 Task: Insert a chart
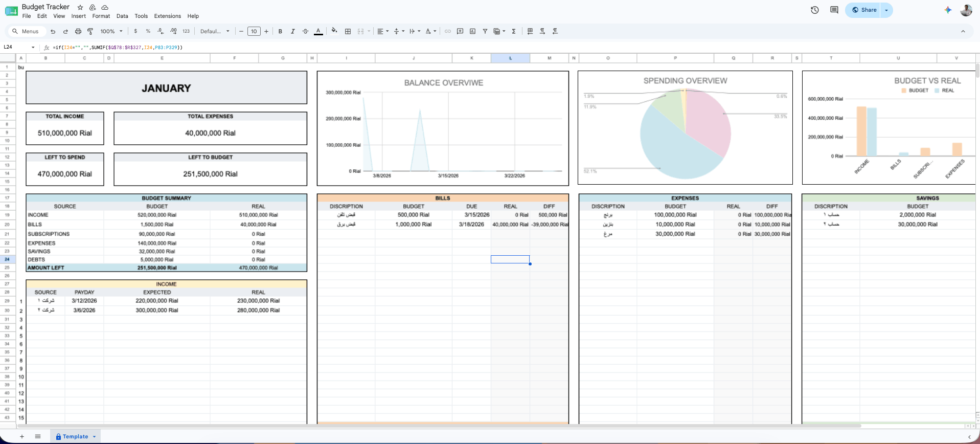click(x=472, y=31)
